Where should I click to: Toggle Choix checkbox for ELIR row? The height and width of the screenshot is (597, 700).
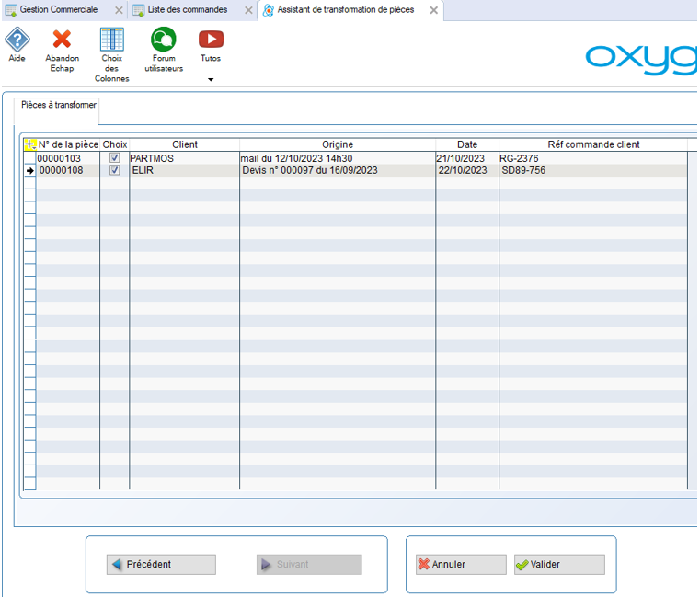(115, 170)
